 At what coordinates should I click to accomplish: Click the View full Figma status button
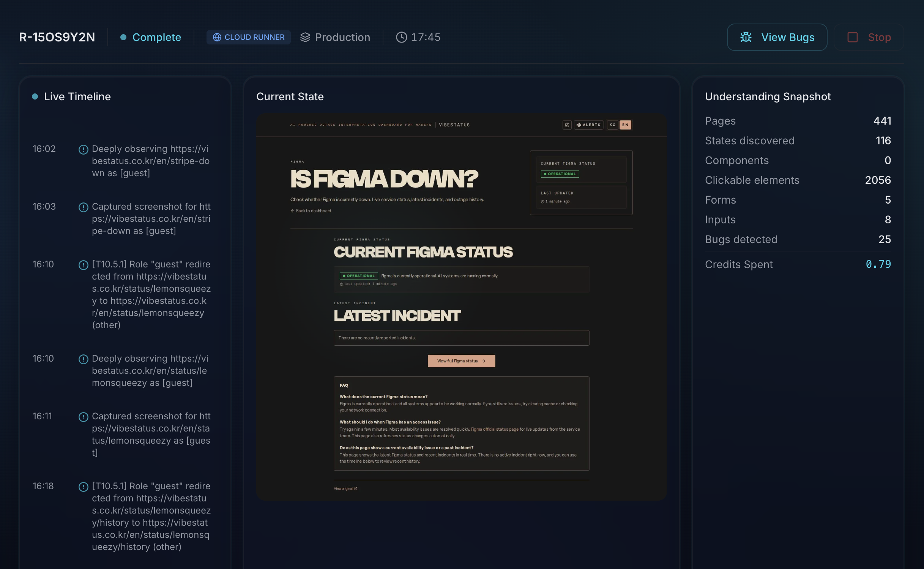pos(461,361)
